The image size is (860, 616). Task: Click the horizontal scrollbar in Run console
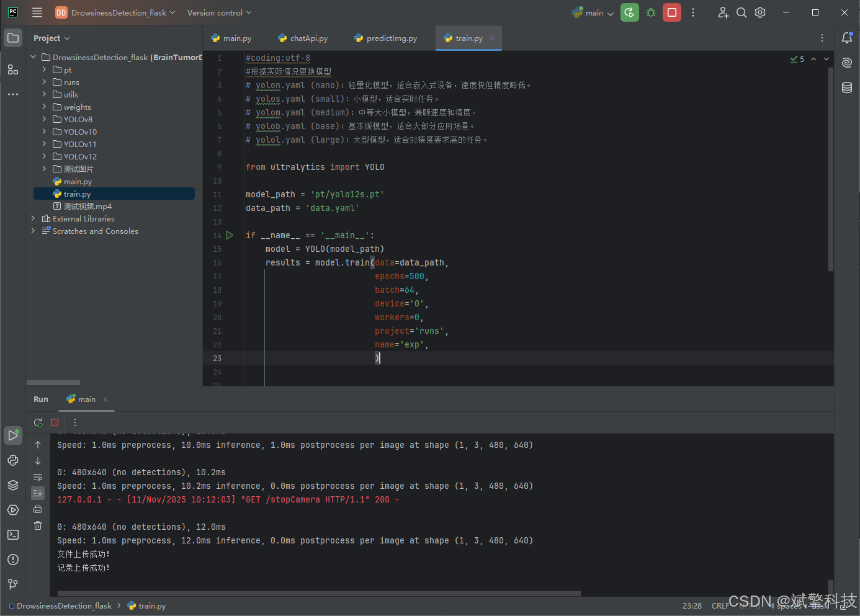pos(319,594)
